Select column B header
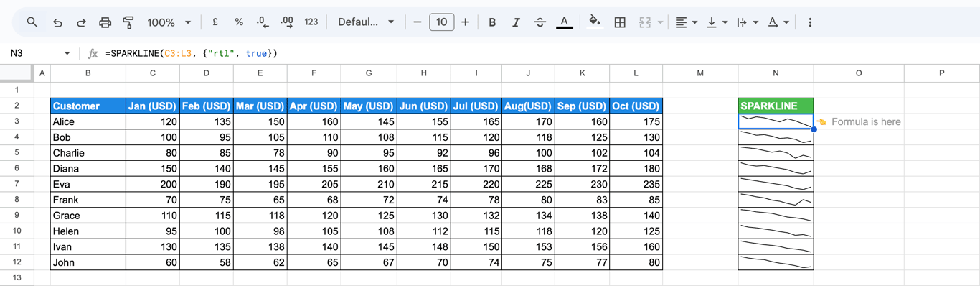This screenshot has width=980, height=286. coord(88,73)
